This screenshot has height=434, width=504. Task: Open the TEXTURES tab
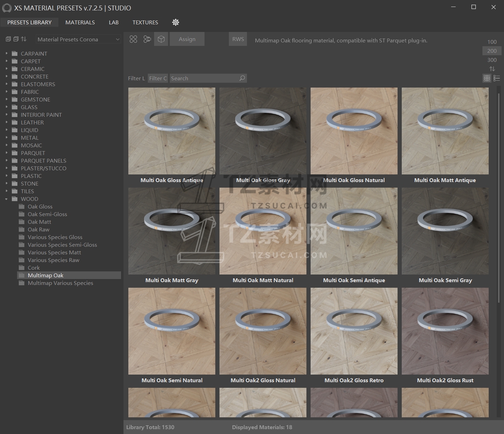click(x=145, y=22)
